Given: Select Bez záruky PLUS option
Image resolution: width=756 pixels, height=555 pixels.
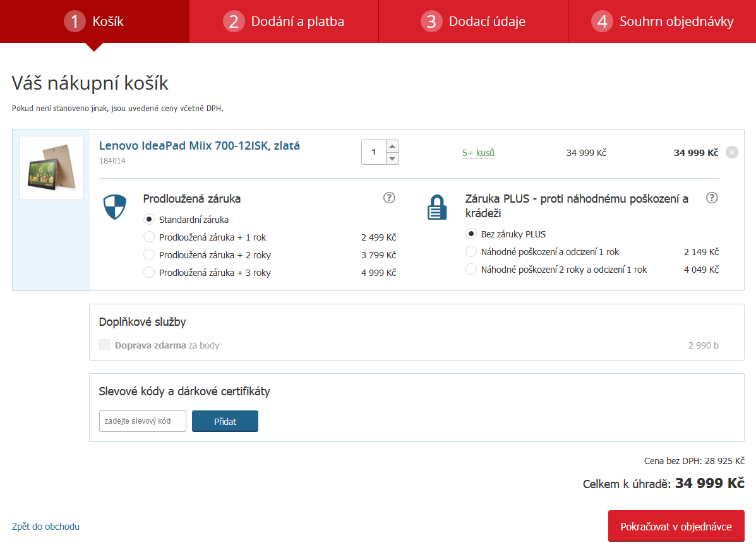Looking at the screenshot, I should 471,234.
